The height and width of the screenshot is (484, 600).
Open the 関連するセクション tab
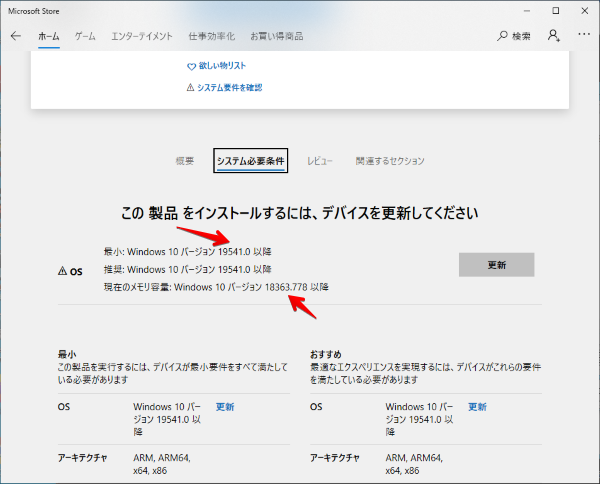(x=390, y=161)
